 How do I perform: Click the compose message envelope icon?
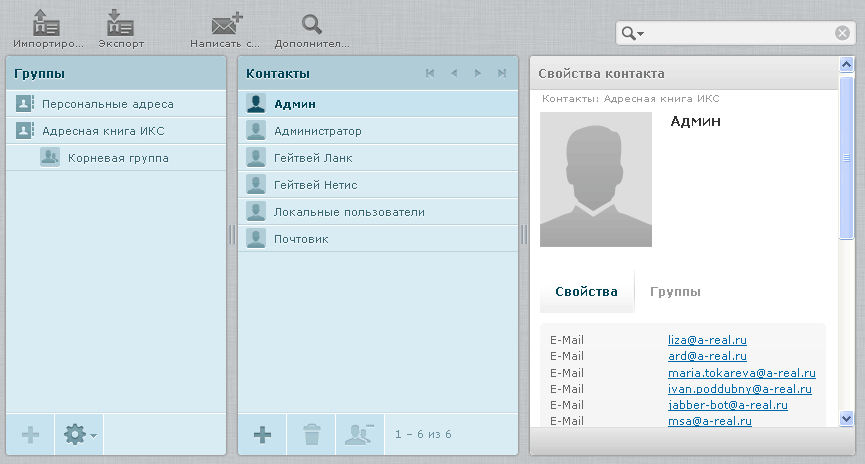tap(226, 24)
